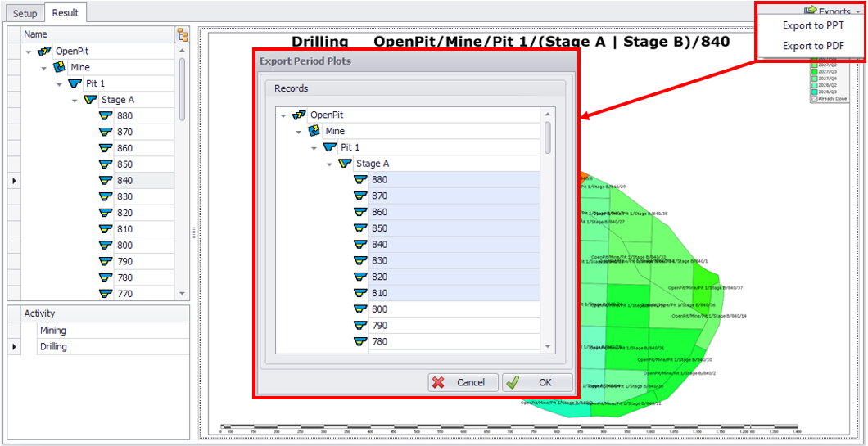Viewport: 868px width, 446px height.
Task: Click bench 790 icon in export dialog
Action: [361, 326]
